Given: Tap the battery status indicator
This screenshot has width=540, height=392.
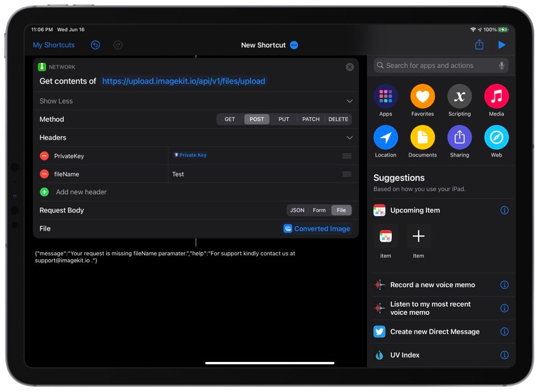Looking at the screenshot, I should [x=503, y=30].
